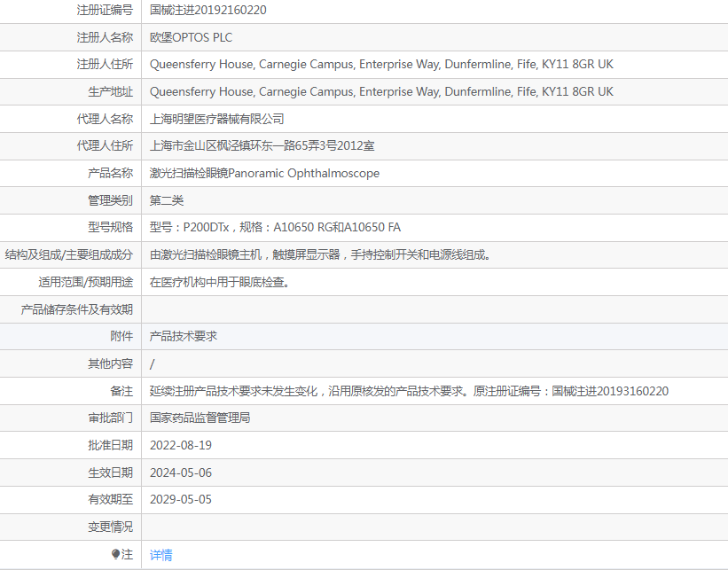The width and height of the screenshot is (728, 578).
Task: Click the 批准日期 label
Action: tap(111, 446)
